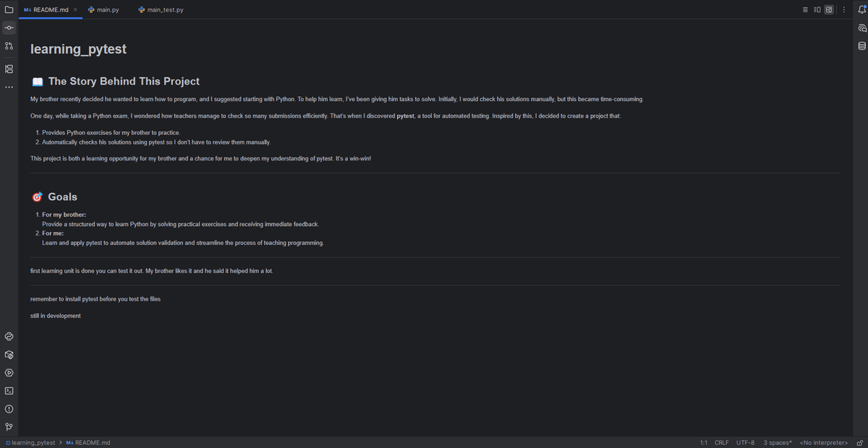The height and width of the screenshot is (448, 868).
Task: Open the CRLF line separator dropdown
Action: tap(721, 442)
